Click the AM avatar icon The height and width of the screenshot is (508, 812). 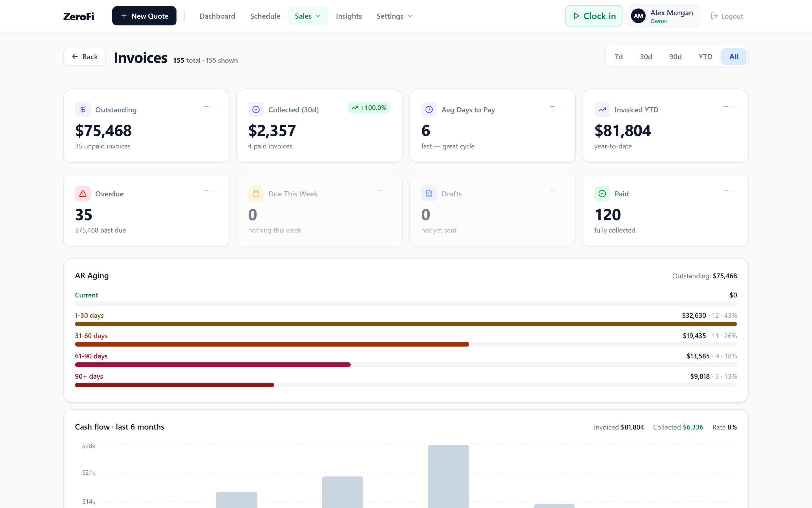[x=638, y=16]
